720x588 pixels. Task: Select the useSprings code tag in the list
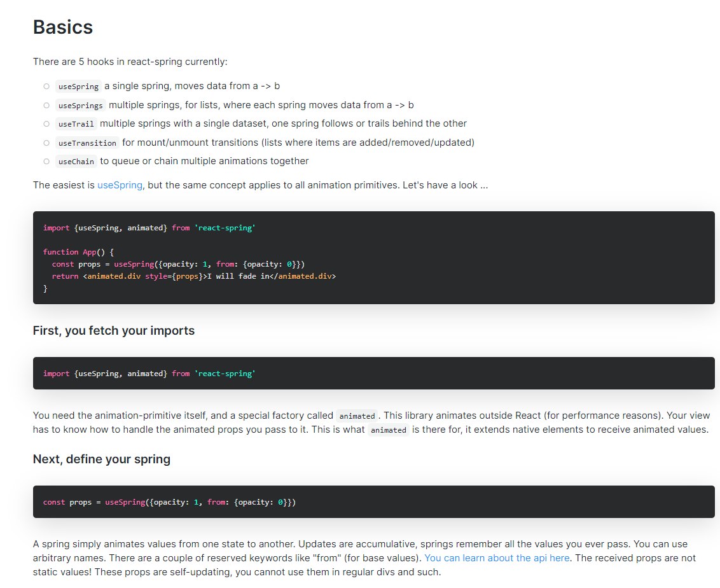point(80,105)
